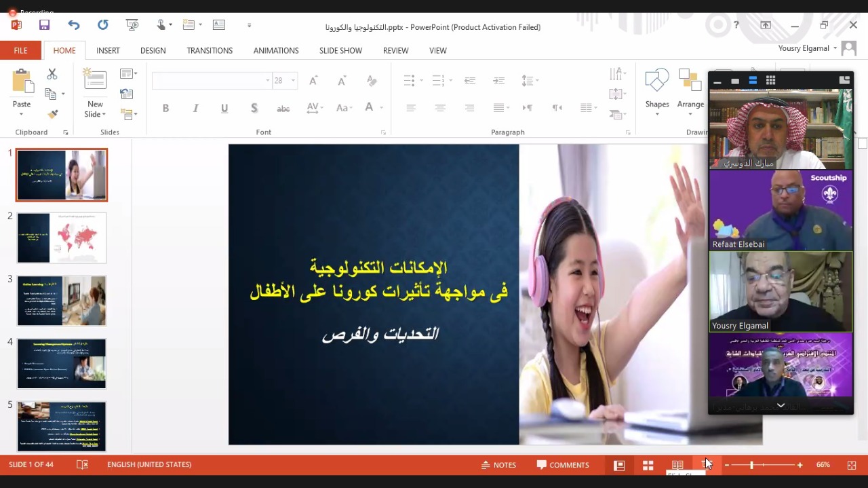Screen dimensions: 868x488
Task: Open the Shapes gallery
Action: point(656,90)
